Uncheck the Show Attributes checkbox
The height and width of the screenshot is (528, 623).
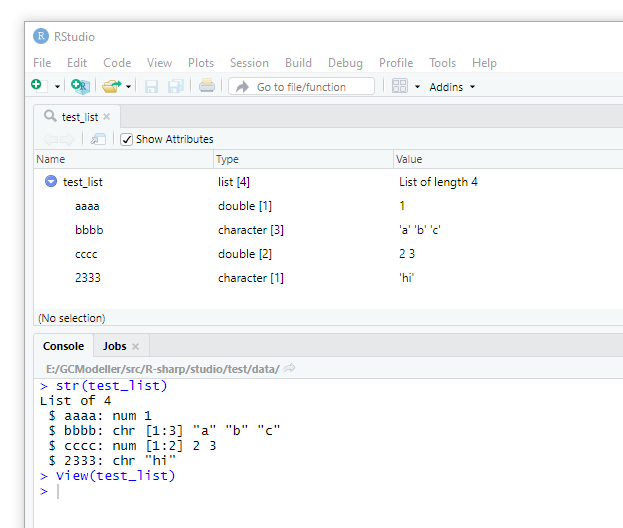point(126,139)
